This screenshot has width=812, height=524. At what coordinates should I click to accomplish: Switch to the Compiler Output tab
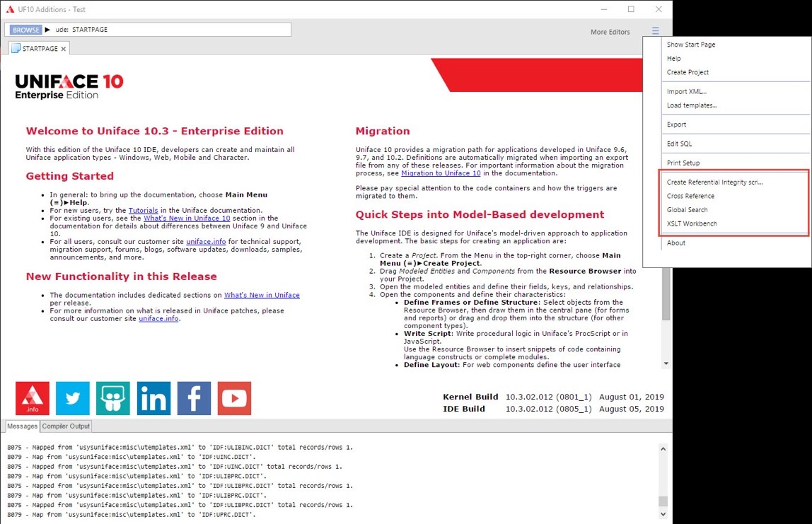(65, 426)
